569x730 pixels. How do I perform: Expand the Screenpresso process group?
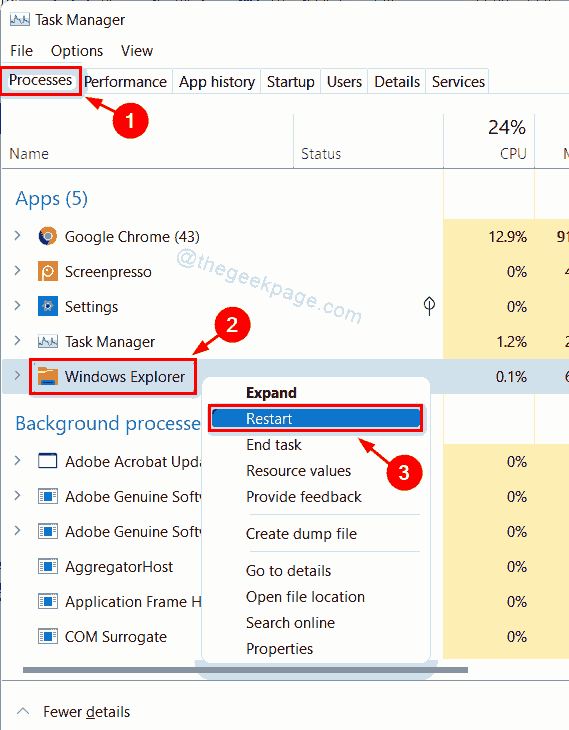(x=17, y=271)
